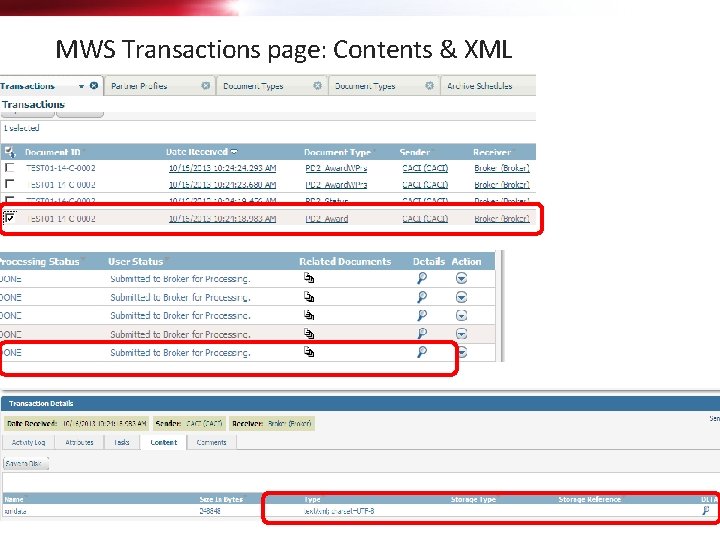Select the Content tab
The image size is (720, 540).
[x=163, y=442]
